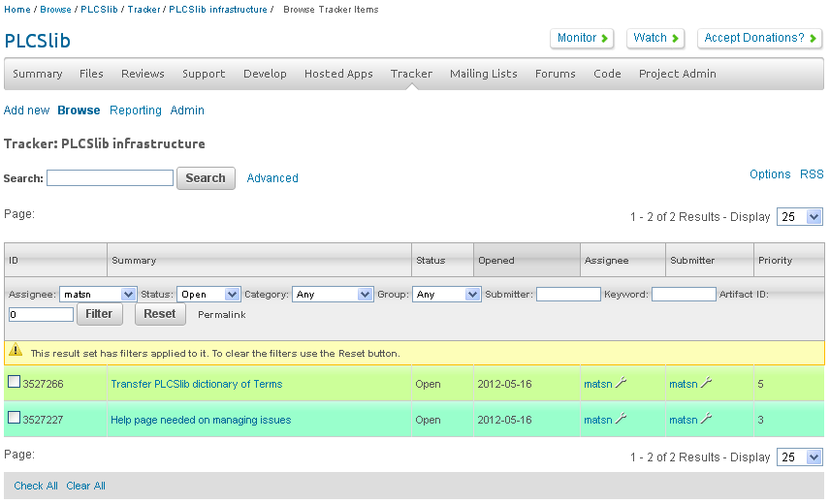Viewport: 830px width, 504px height.
Task: Open the tracker Admin link
Action: [187, 110]
